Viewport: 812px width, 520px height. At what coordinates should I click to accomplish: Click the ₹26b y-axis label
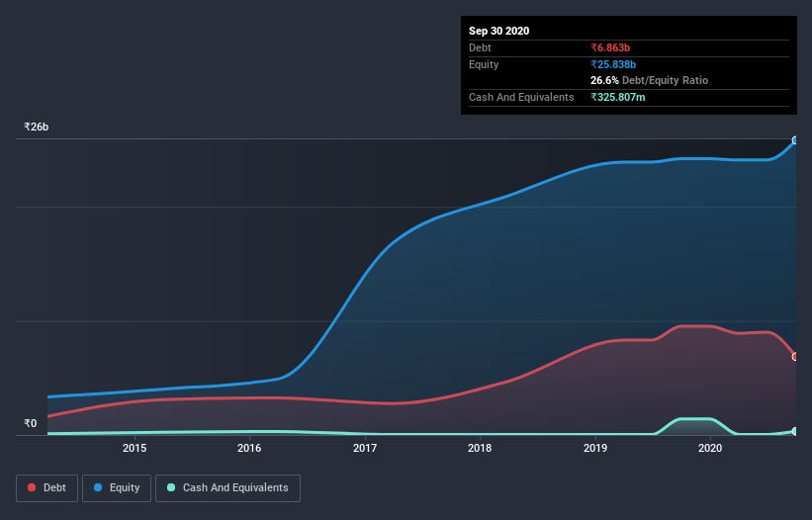pos(37,127)
